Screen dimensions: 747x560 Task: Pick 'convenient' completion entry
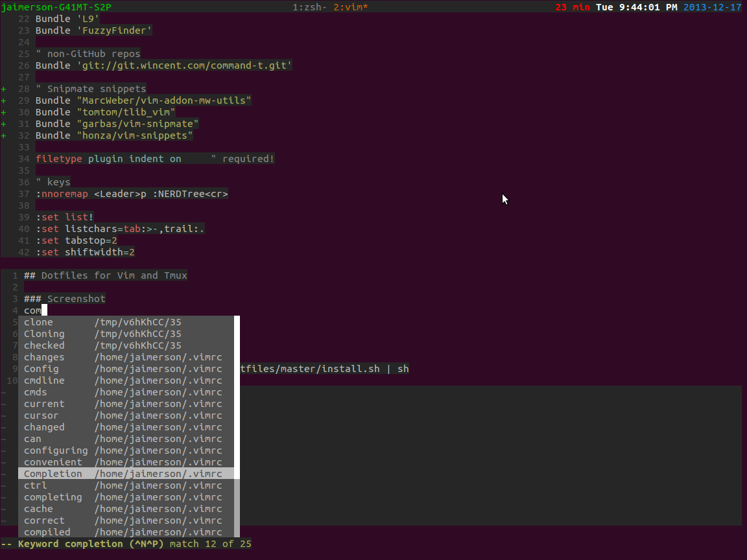tap(126, 462)
